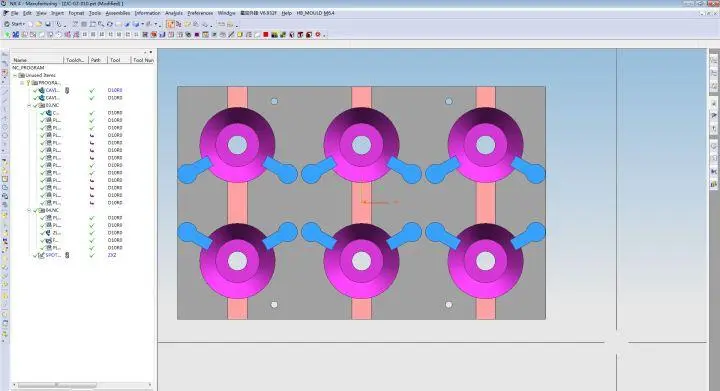This screenshot has height=391, width=720.
Task: Collapse the 04.NC program group
Action: [29, 210]
